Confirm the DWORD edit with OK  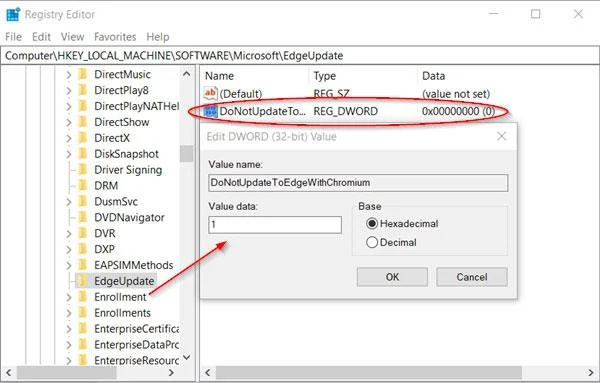(x=392, y=277)
